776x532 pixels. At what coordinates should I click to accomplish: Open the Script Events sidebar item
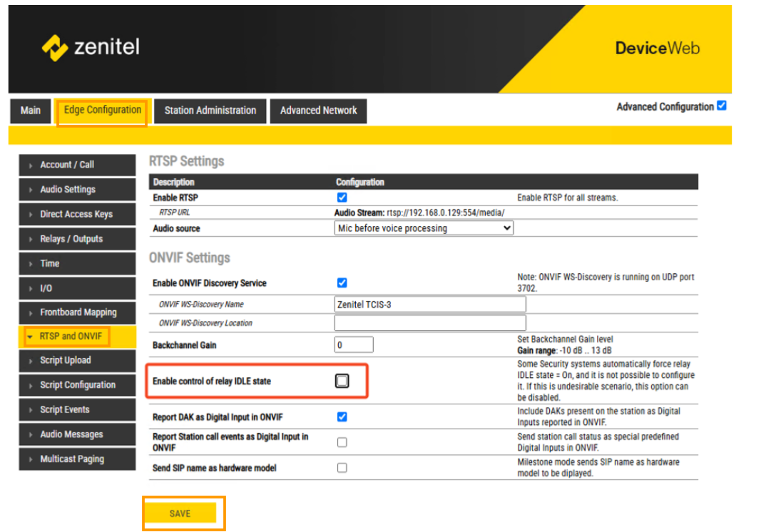[x=77, y=410]
